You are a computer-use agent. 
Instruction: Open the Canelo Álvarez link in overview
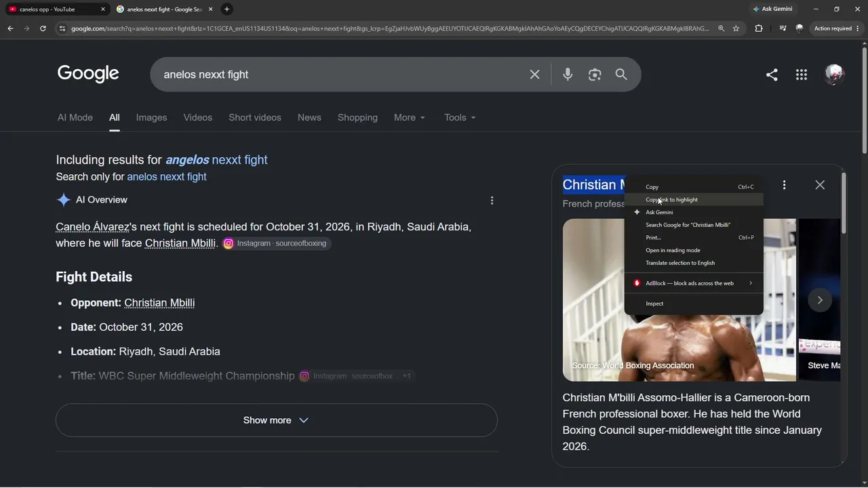92,227
